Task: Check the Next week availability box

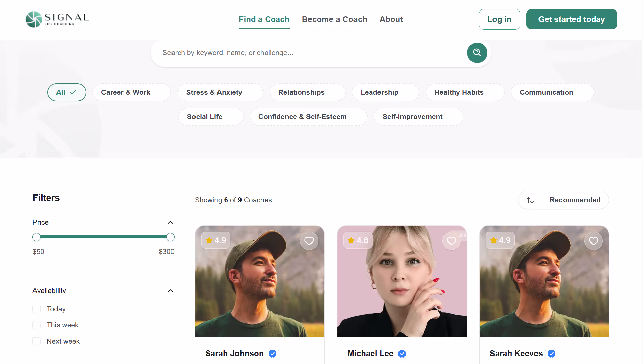Action: coord(37,341)
